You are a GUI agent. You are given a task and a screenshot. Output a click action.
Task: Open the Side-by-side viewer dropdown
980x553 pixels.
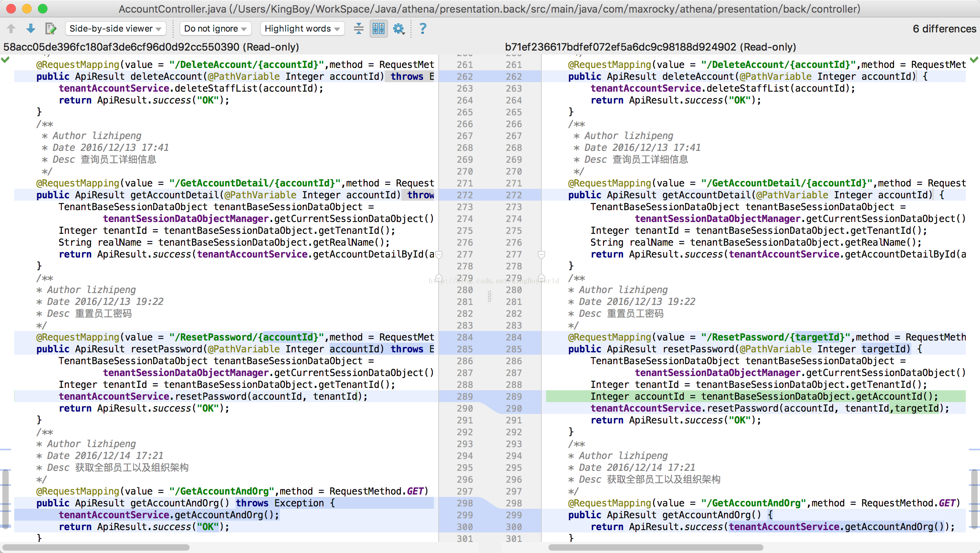click(115, 28)
